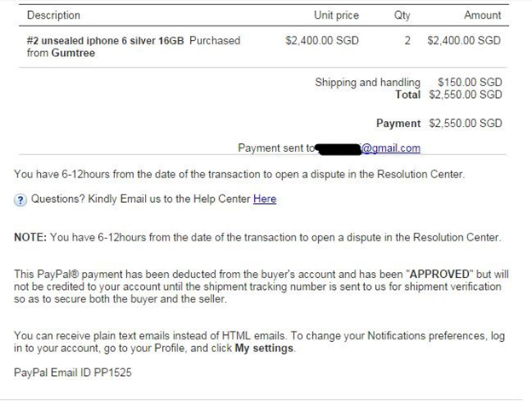532x405 pixels.
Task: Click the Shipping and handling label
Action: pyautogui.click(x=367, y=83)
